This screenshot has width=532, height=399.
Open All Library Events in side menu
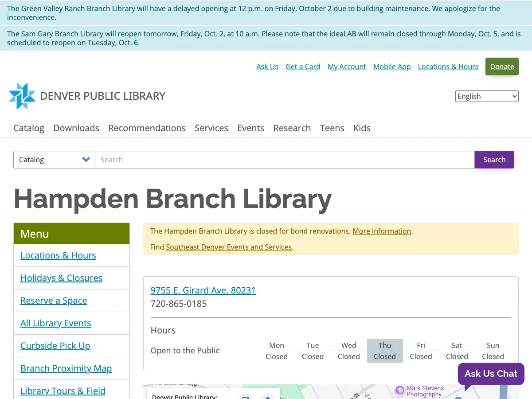click(55, 323)
